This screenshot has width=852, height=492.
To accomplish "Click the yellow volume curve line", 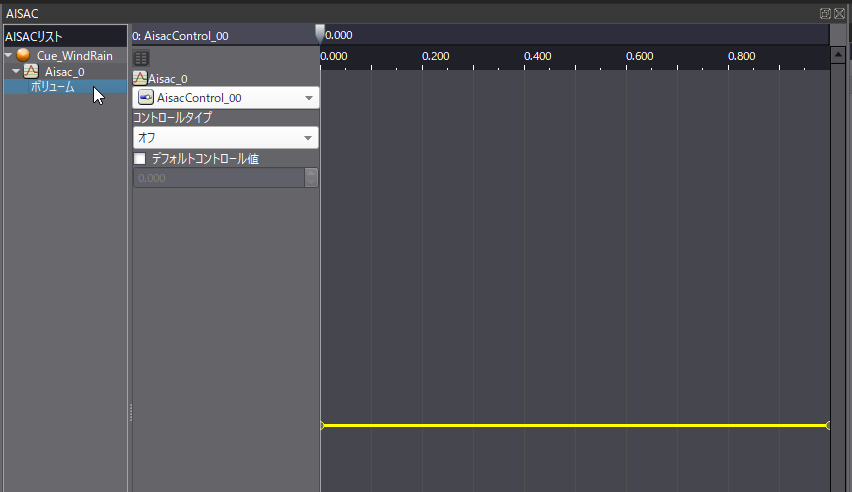I will tap(575, 425).
